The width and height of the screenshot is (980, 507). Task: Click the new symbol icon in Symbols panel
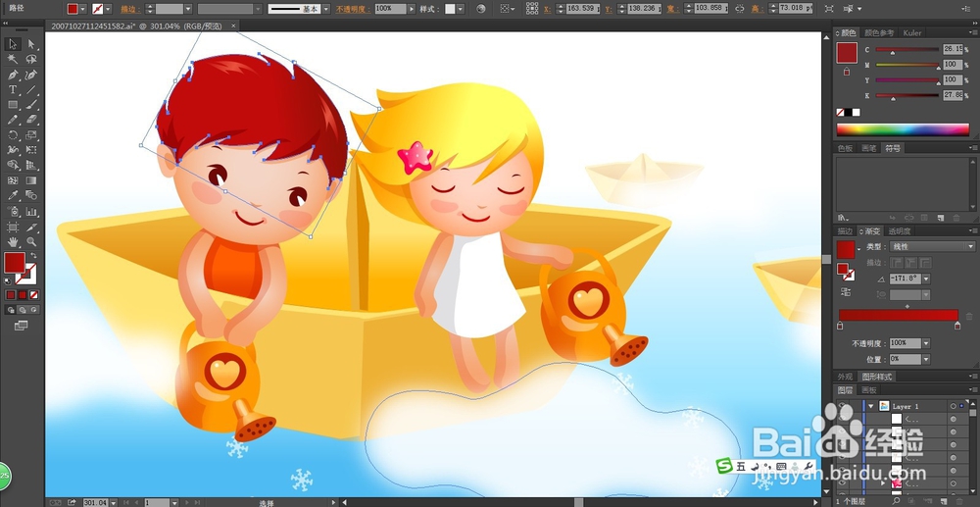940,218
